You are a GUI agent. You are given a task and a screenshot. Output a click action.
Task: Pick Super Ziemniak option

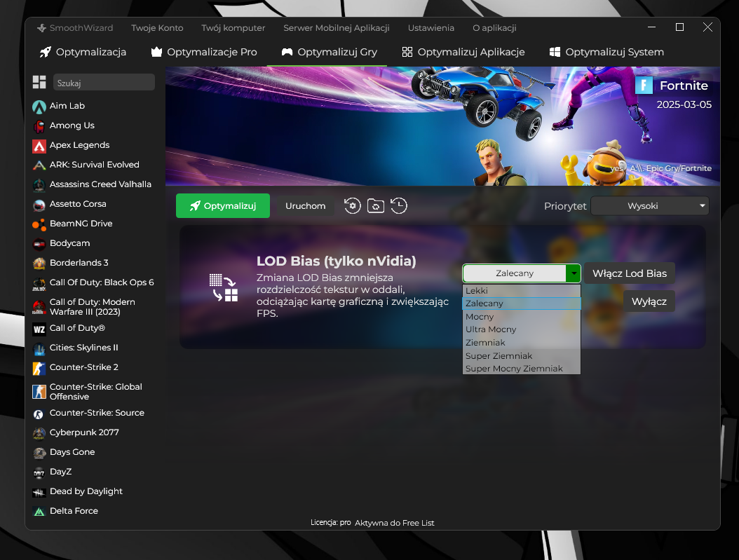521,355
